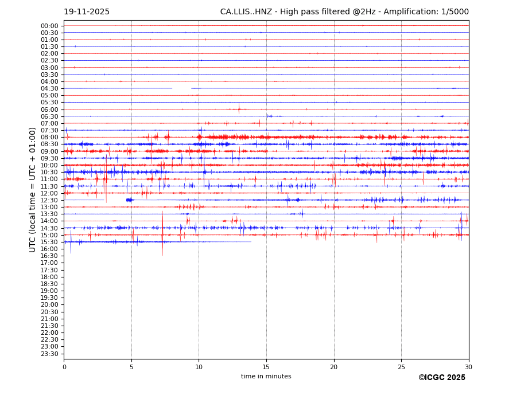The image size is (532, 399).
Task: Click the x-axis tick label 30
Action: coord(468,367)
